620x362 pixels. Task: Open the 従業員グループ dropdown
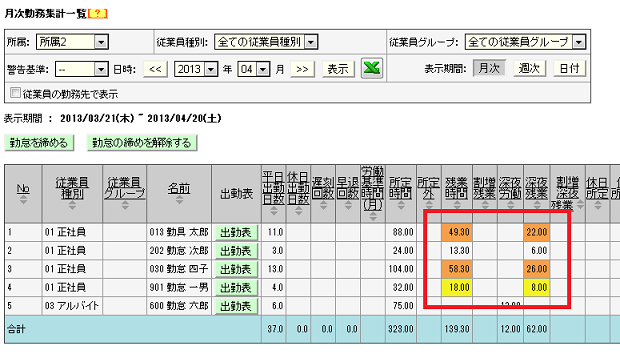point(525,42)
